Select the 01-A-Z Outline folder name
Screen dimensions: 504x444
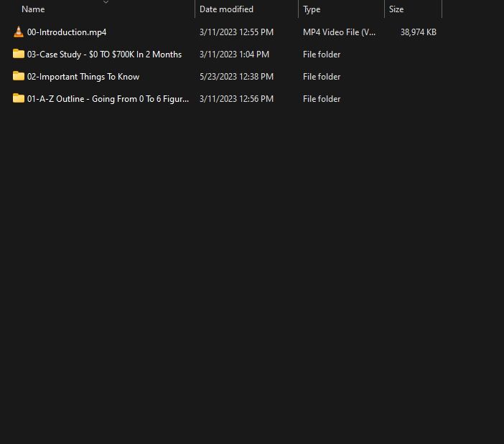point(108,99)
